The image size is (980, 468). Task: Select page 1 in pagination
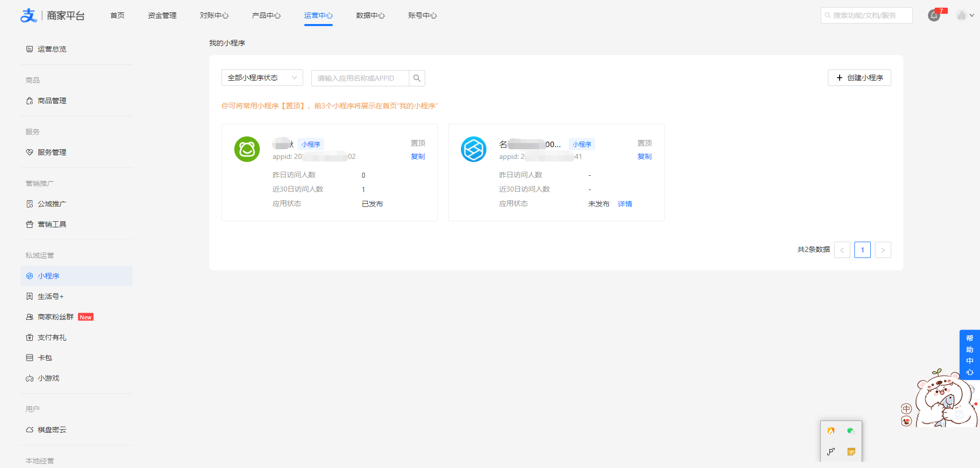[863, 250]
